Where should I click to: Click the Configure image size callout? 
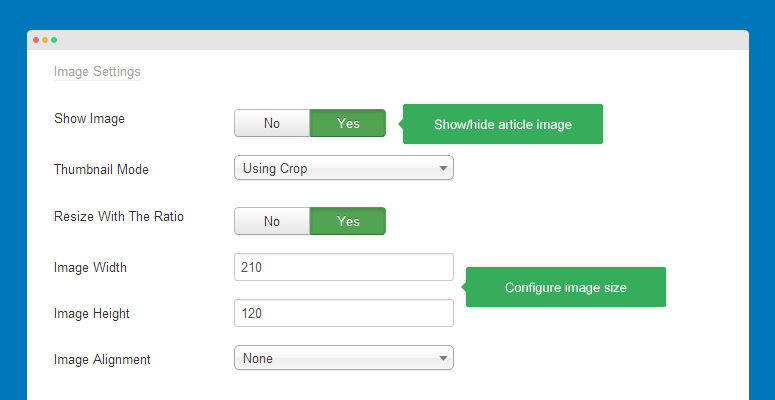pos(566,287)
